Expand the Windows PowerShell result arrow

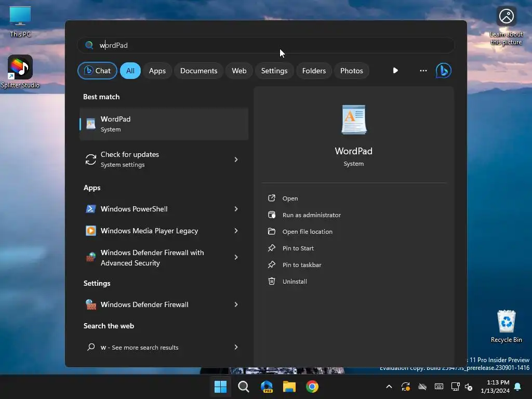pos(236,209)
